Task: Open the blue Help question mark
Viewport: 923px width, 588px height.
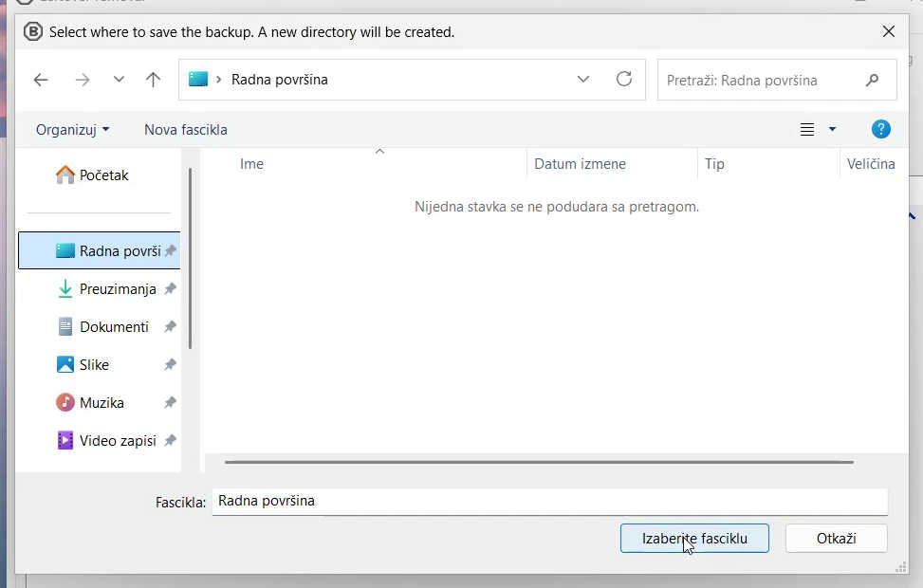Action: [x=880, y=129]
